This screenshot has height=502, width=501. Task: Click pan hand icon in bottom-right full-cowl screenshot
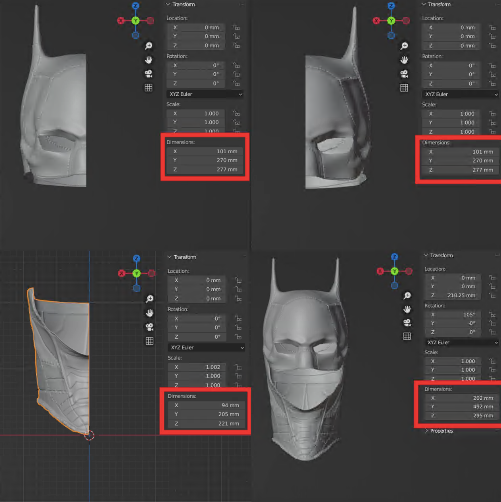point(407,309)
